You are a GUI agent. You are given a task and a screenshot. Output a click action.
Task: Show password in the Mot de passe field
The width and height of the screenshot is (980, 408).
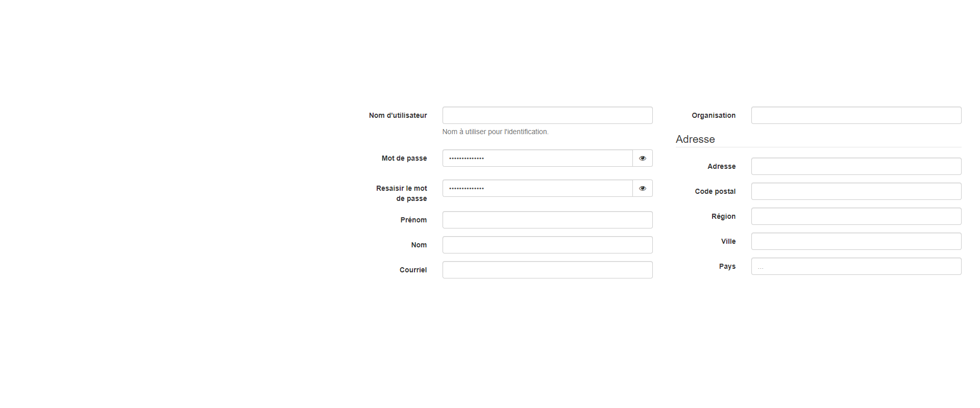[642, 158]
